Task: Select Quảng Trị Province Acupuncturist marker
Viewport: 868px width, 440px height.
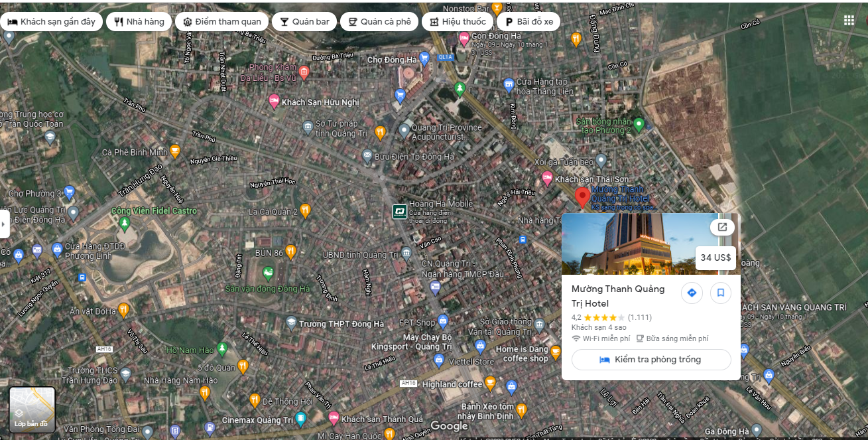Action: click(404, 130)
